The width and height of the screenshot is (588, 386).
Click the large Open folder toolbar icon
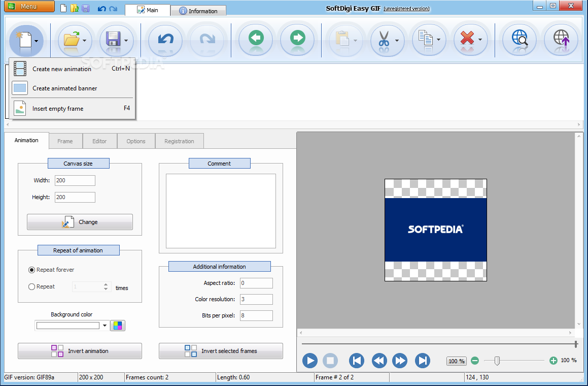(72, 40)
